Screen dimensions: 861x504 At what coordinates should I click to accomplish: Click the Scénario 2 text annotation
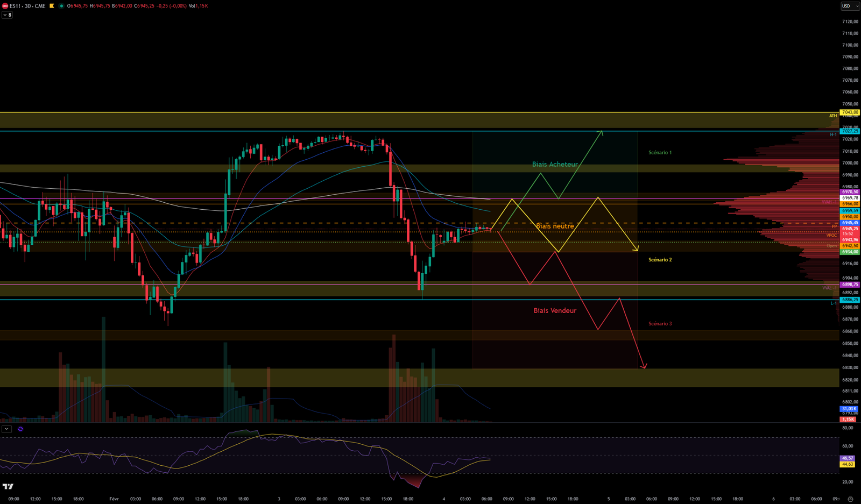tap(660, 260)
